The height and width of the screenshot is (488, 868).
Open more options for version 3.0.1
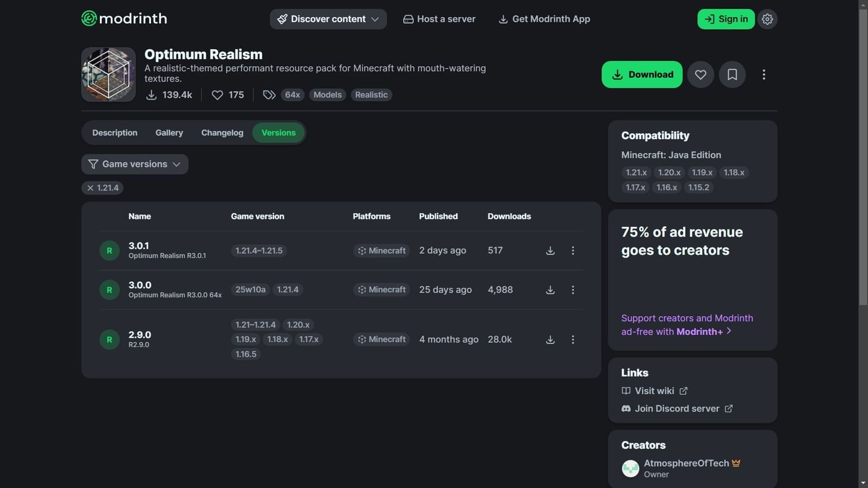point(573,251)
